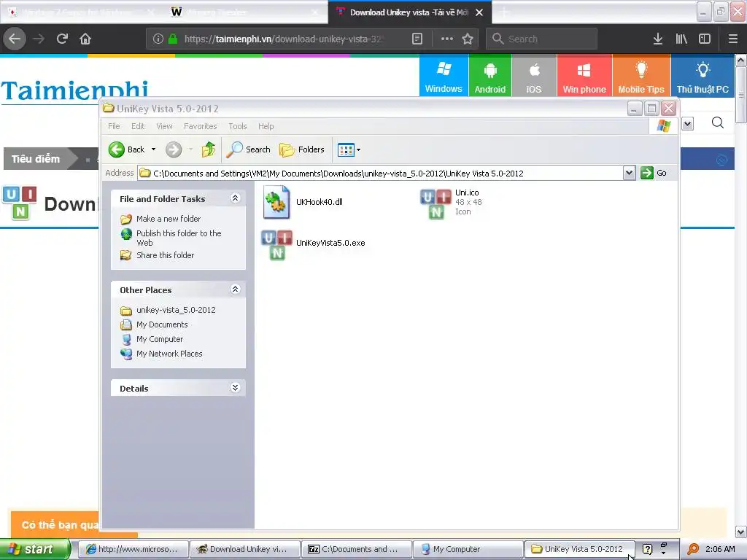Screen dimensions: 747x560
Task: Open the Windows category on Taimienphi
Action: [x=444, y=76]
